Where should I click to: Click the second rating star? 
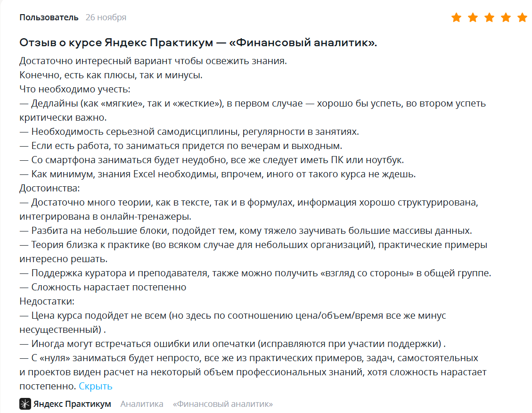coord(473,18)
